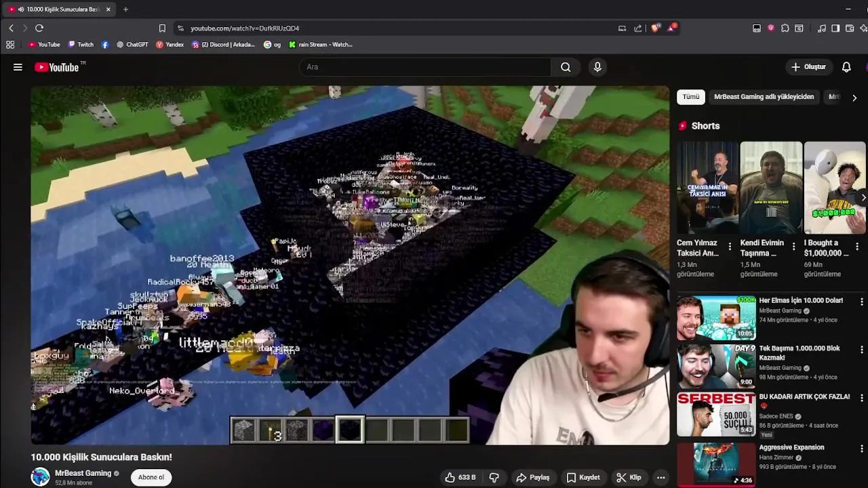
Task: Open the Brave Shields lion icon
Action: point(655,28)
